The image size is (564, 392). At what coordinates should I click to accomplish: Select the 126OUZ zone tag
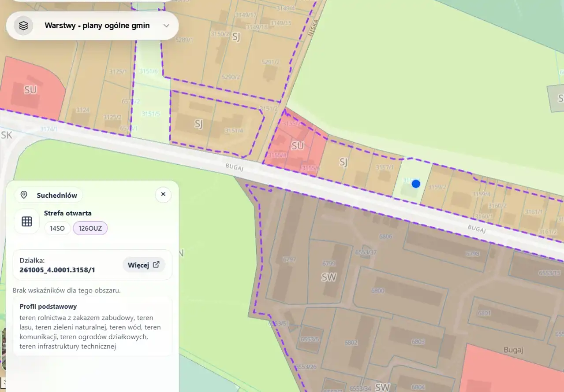click(x=90, y=228)
